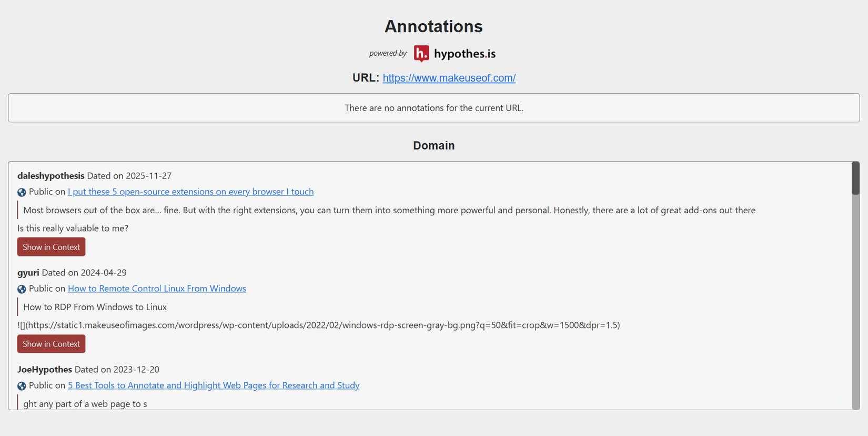Open 'How to Remote Control Linux From Windows' link
The height and width of the screenshot is (436, 868).
[157, 289]
